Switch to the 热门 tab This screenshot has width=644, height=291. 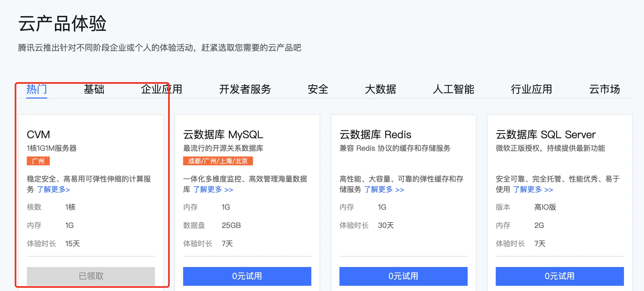coord(37,89)
